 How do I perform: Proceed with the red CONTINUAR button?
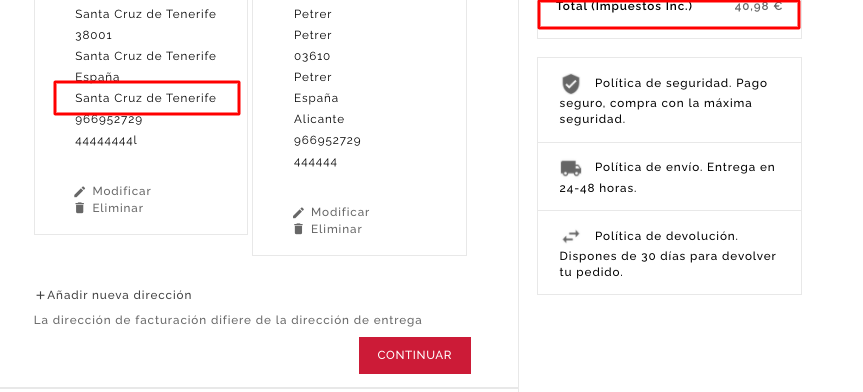(x=414, y=355)
